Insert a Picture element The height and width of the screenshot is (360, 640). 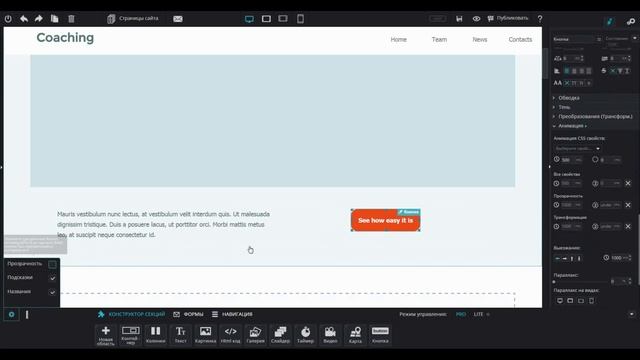click(205, 336)
